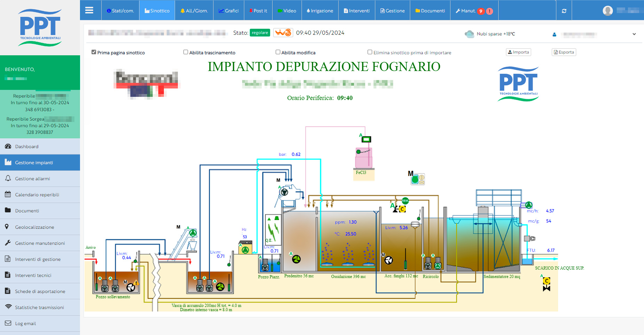Switch to the Sinottico tab

[x=157, y=10]
